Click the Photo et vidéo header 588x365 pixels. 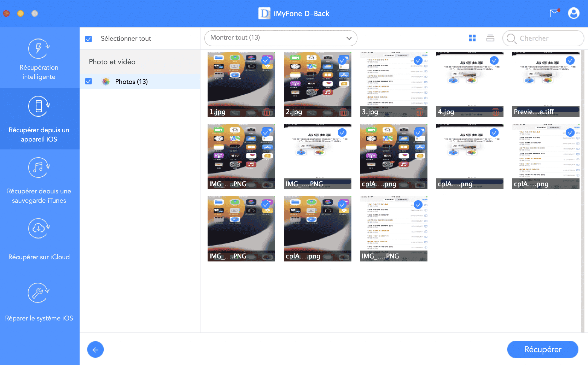[x=112, y=62]
